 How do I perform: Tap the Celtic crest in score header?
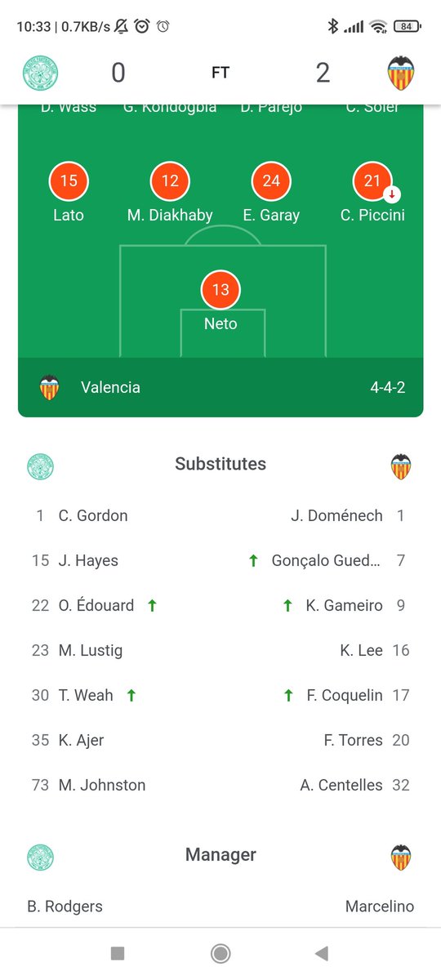coord(39,73)
